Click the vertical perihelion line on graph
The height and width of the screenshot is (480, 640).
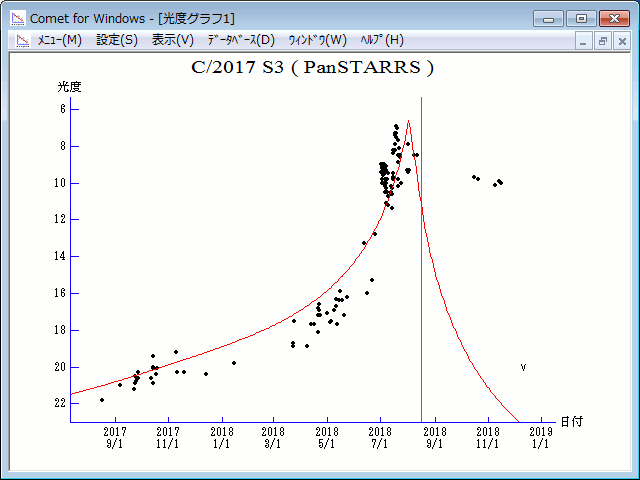(421, 250)
